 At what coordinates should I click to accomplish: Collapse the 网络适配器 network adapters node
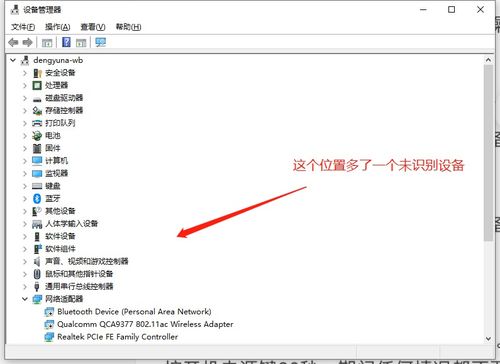coord(25,299)
